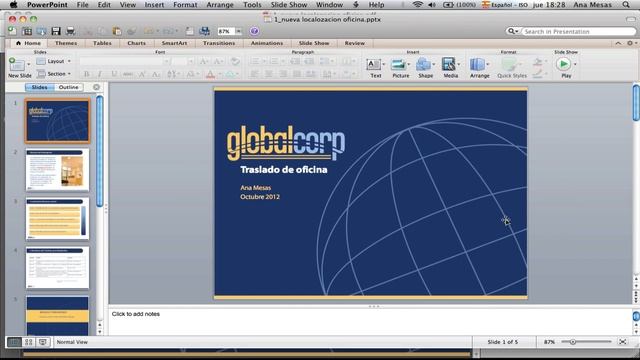This screenshot has height=360, width=640.
Task: Close the slides pane with x icon
Action: point(96,87)
